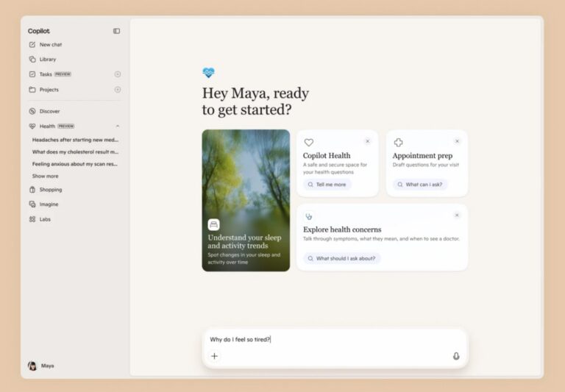The image size is (565, 392).
Task: Click bed icon on sleep trends card
Action: coord(213,224)
